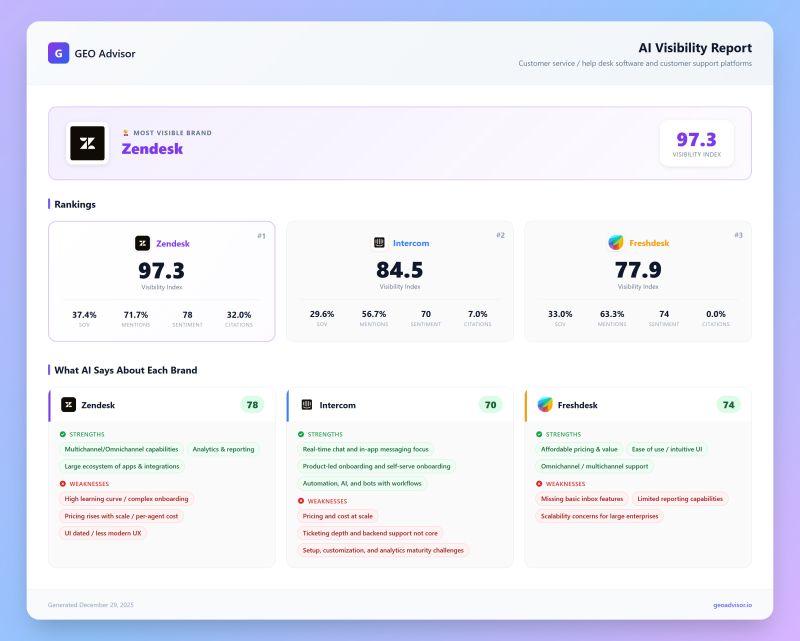Click Intercom sentiment score badge 70
This screenshot has height=641, width=800.
[x=490, y=405]
